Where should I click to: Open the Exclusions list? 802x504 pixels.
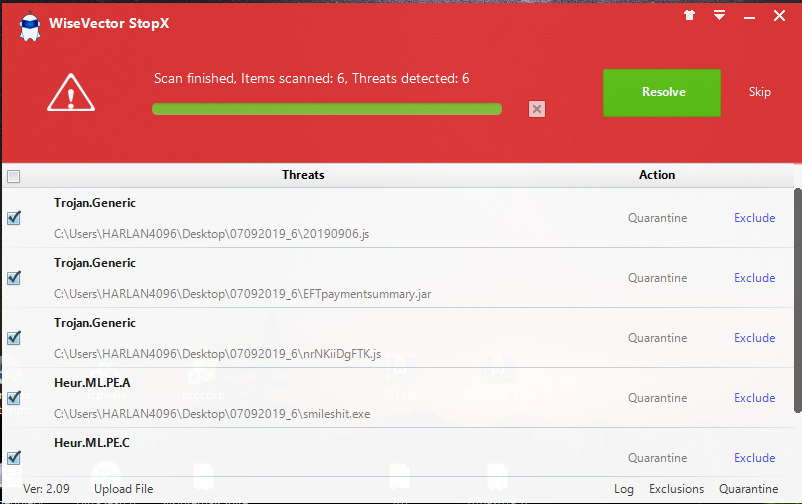[676, 489]
